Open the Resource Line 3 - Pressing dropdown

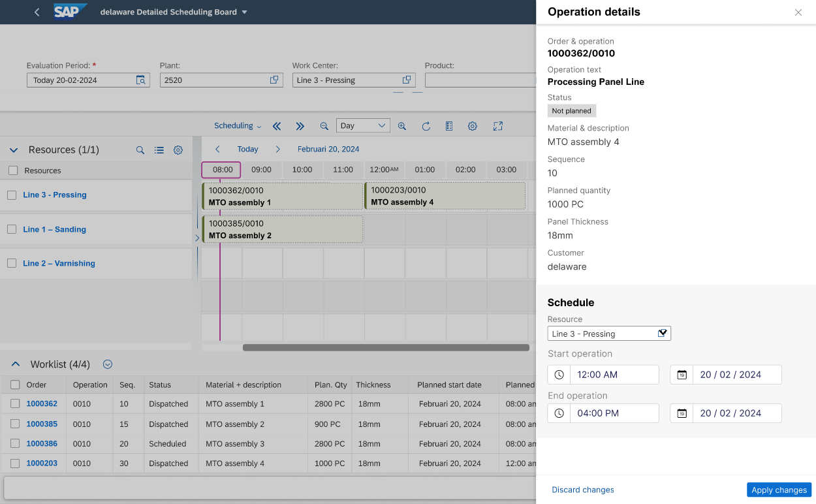pyautogui.click(x=662, y=334)
